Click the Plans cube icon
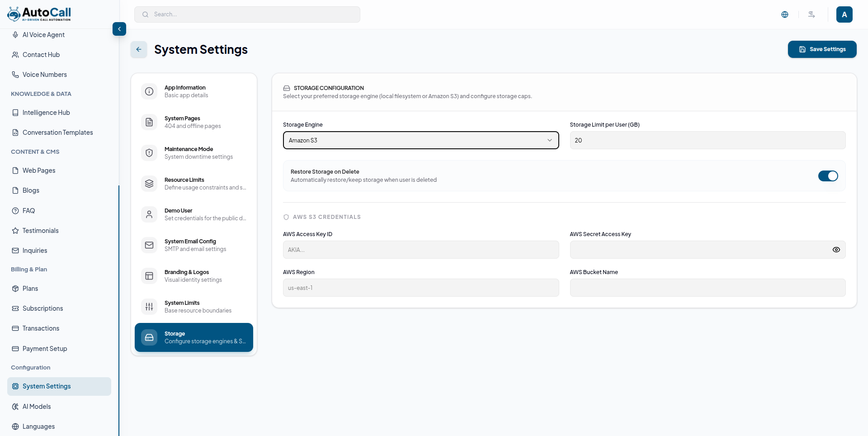The image size is (868, 436). click(15, 289)
